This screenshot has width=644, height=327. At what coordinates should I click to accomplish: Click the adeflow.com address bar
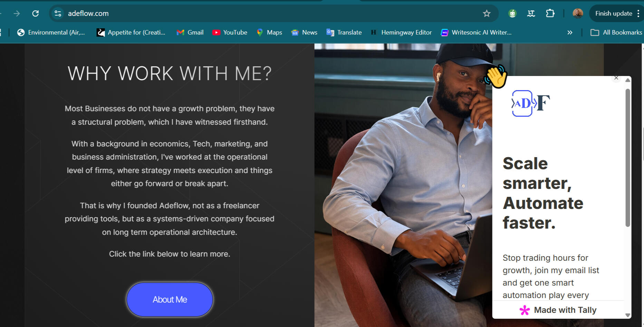pos(242,13)
